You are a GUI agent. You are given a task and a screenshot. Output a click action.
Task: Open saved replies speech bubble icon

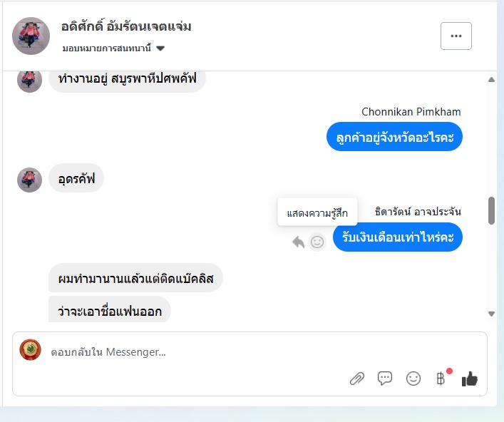point(385,379)
